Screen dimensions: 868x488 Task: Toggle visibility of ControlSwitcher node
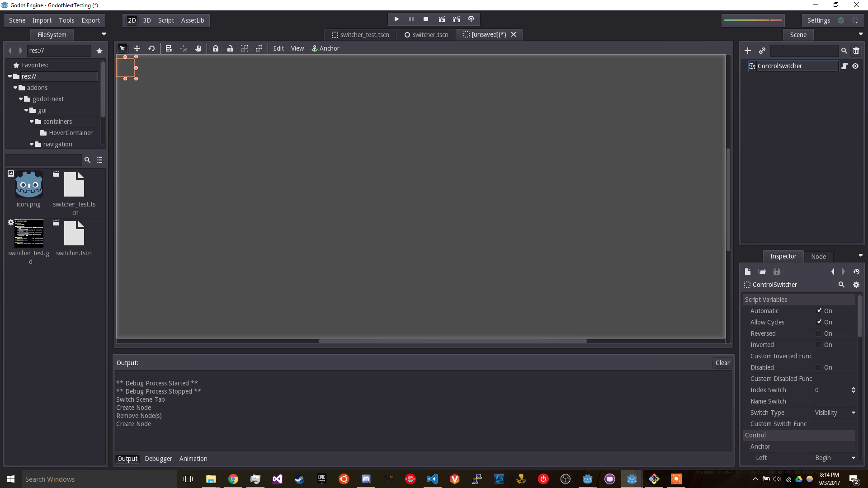click(856, 66)
